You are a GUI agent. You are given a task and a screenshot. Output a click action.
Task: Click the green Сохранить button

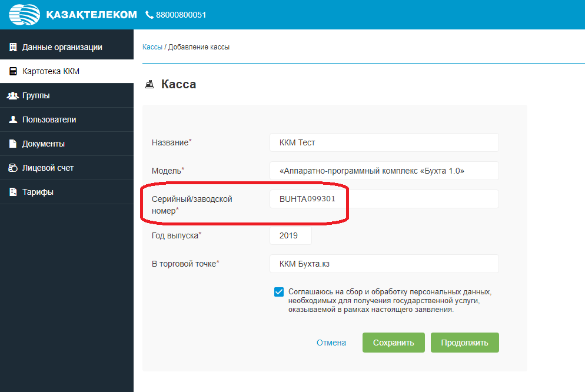coord(394,343)
